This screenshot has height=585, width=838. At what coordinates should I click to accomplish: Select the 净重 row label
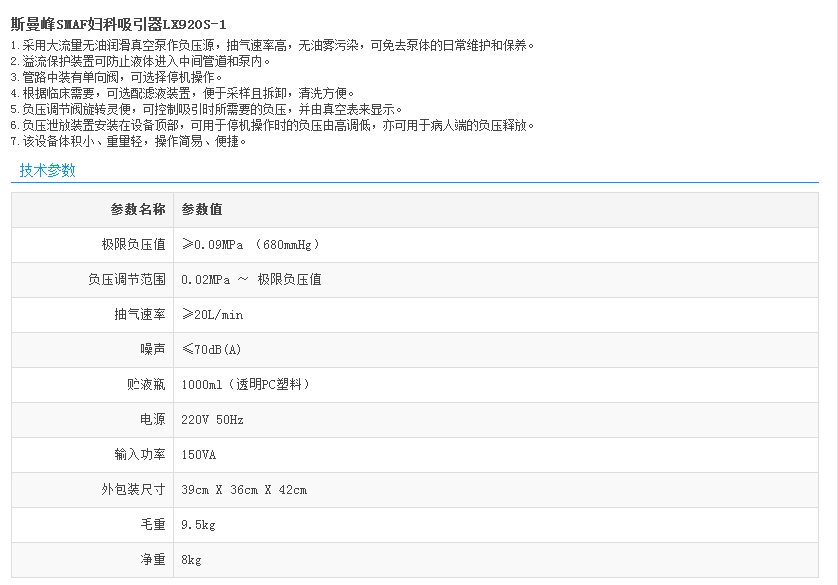point(153,559)
